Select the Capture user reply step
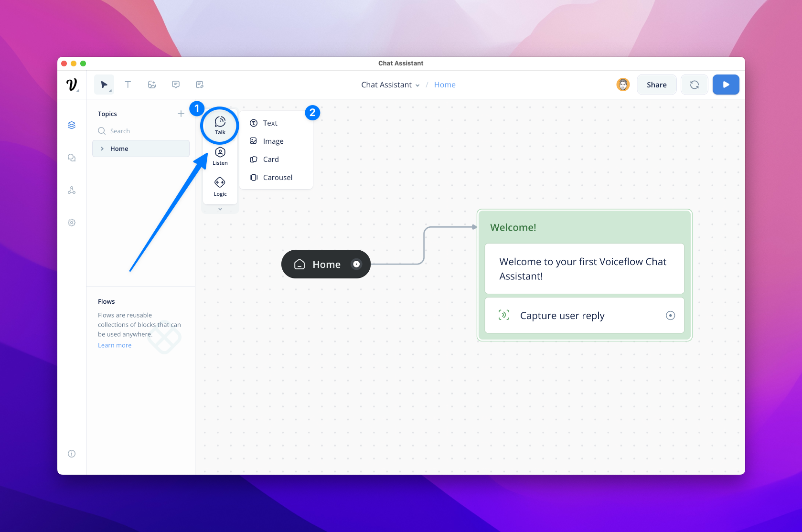Image resolution: width=802 pixels, height=532 pixels. pos(585,315)
